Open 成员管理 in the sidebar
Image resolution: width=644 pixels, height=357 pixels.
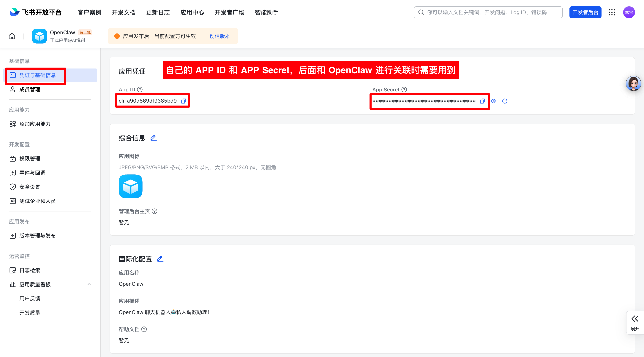coord(50,89)
